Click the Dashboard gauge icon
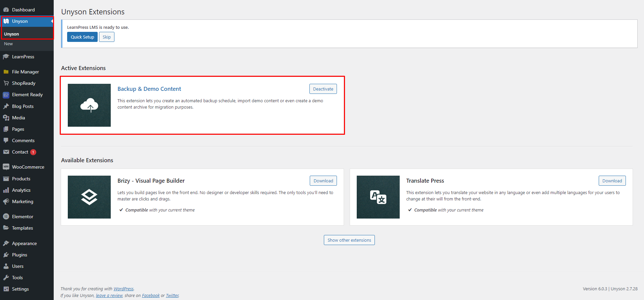 point(6,10)
